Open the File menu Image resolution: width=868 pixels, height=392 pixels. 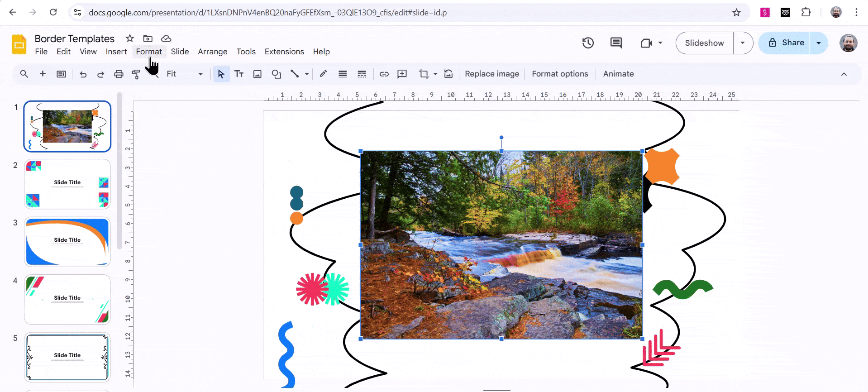[41, 52]
